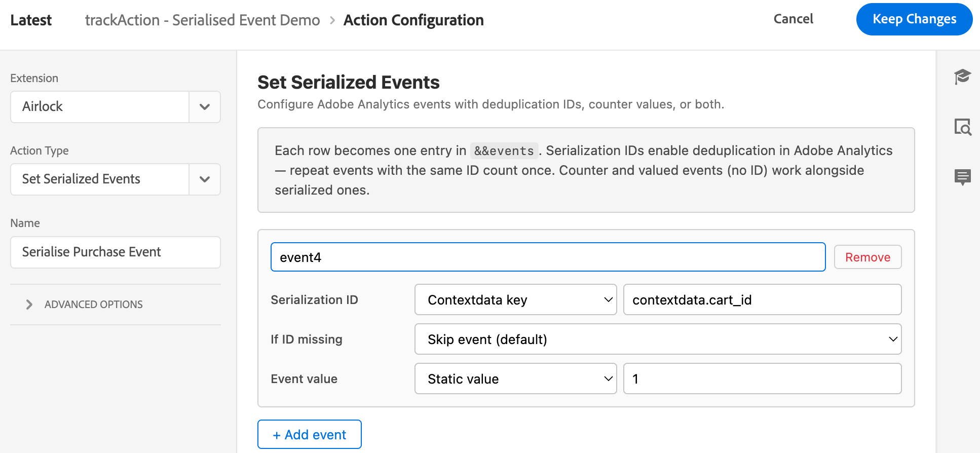Click the Event value label
980x453 pixels.
pos(304,379)
